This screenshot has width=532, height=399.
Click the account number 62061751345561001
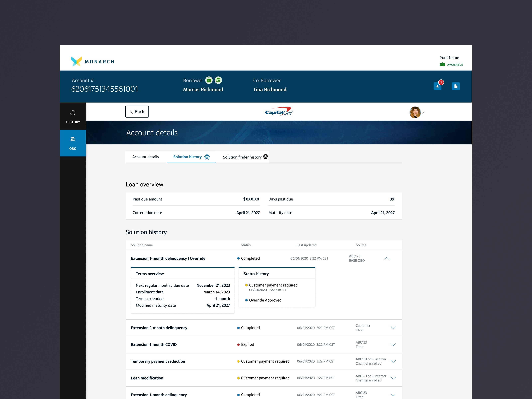104,89
